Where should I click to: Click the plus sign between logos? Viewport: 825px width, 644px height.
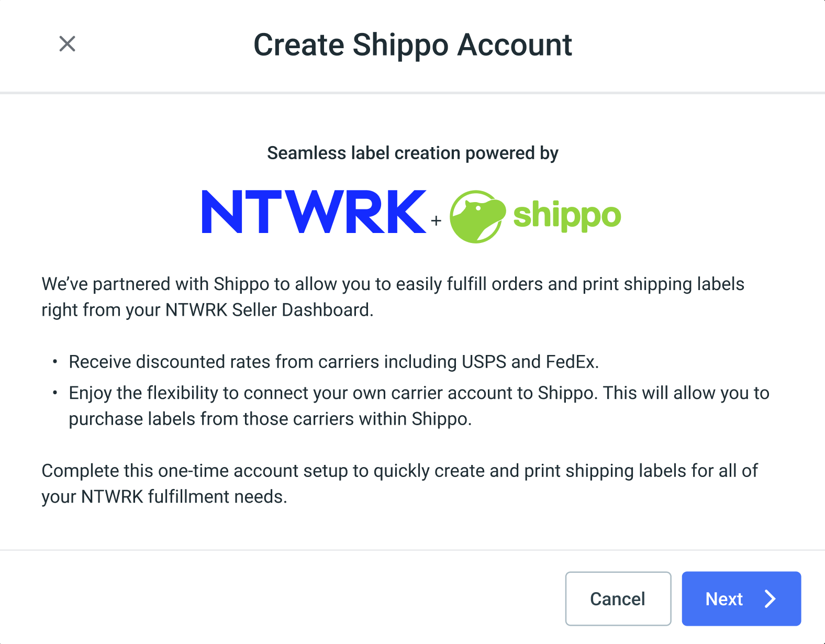point(436,220)
